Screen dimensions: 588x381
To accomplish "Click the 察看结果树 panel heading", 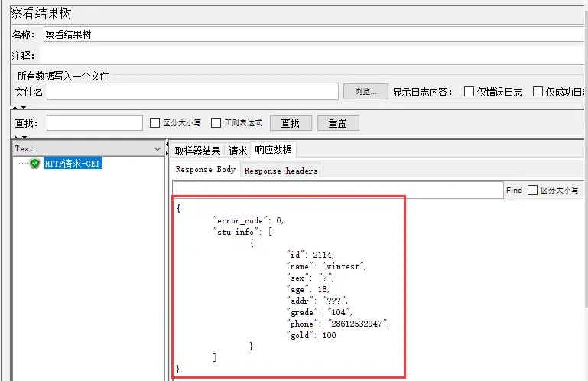I will tap(41, 14).
